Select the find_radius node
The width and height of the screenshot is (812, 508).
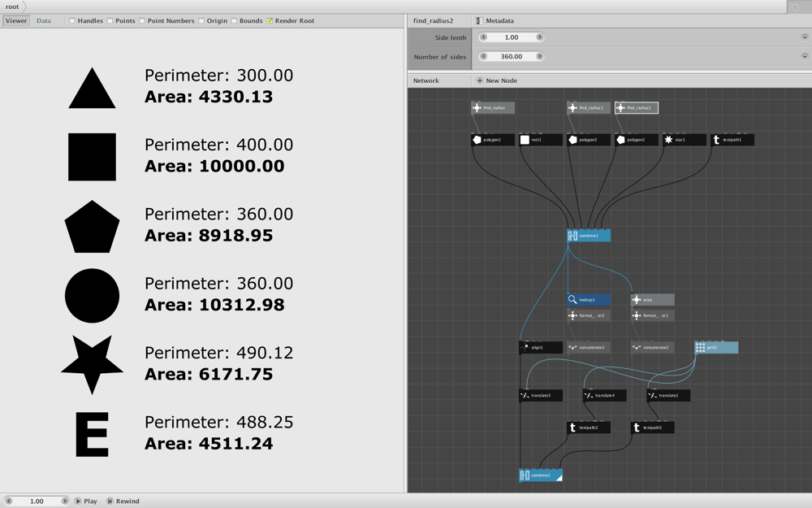click(x=493, y=108)
